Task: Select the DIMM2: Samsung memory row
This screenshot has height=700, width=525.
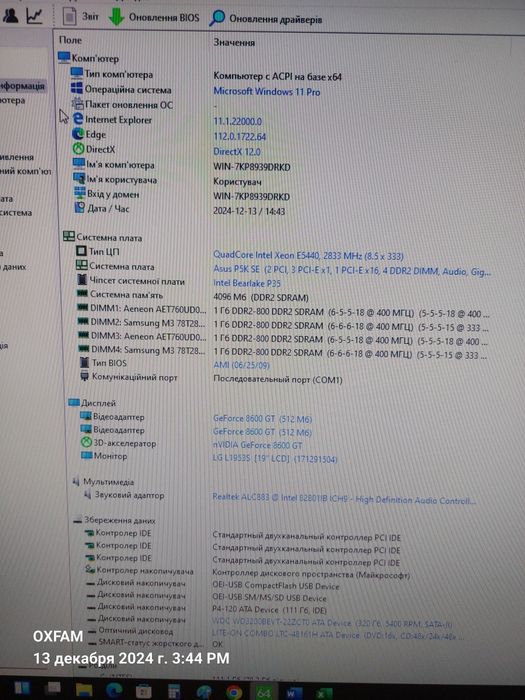Action: coord(283,325)
